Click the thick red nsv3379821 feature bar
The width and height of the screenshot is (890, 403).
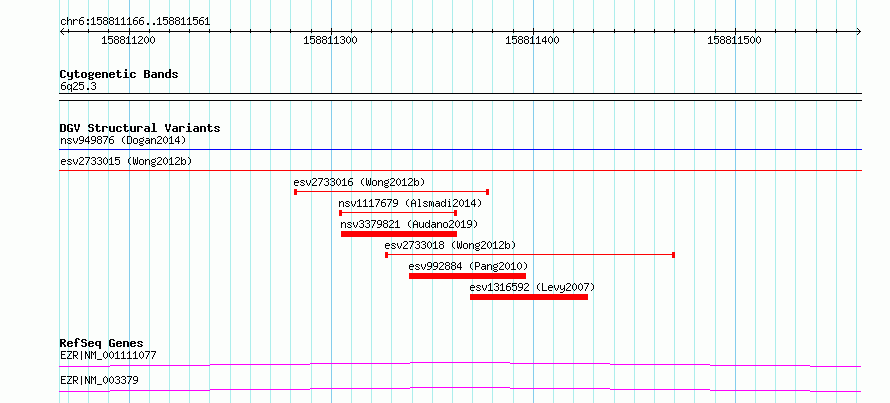tap(398, 234)
